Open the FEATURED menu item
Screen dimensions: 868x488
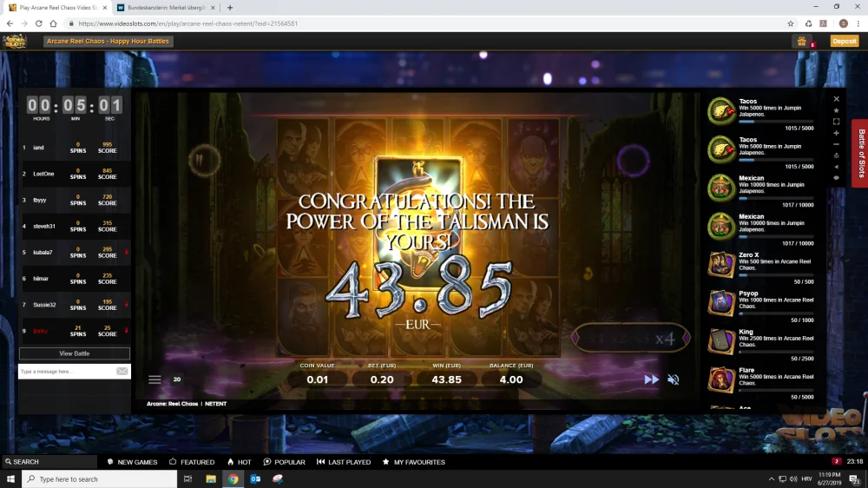(192, 462)
